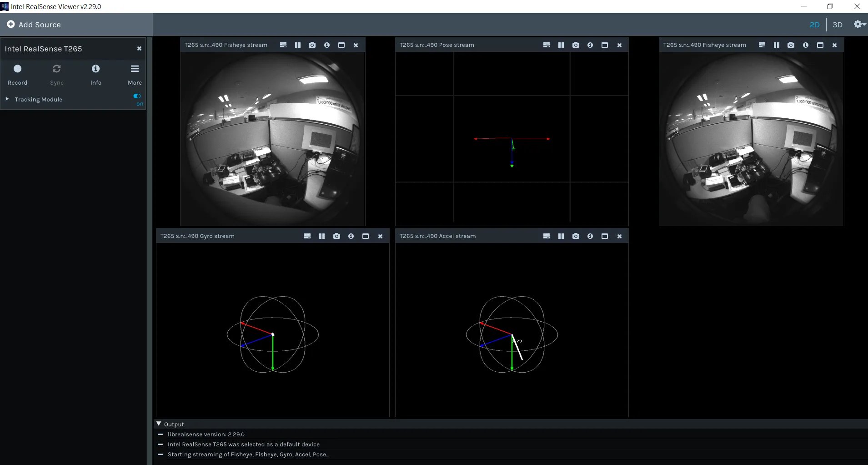This screenshot has width=868, height=465.
Task: Open the T265 device Info panel
Action: pyautogui.click(x=95, y=75)
